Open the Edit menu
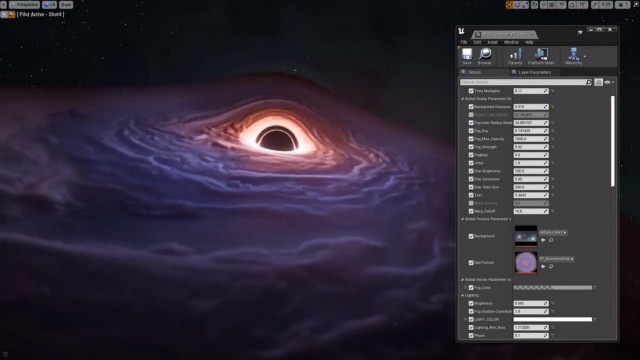This screenshot has width=640, height=360. pyautogui.click(x=477, y=42)
